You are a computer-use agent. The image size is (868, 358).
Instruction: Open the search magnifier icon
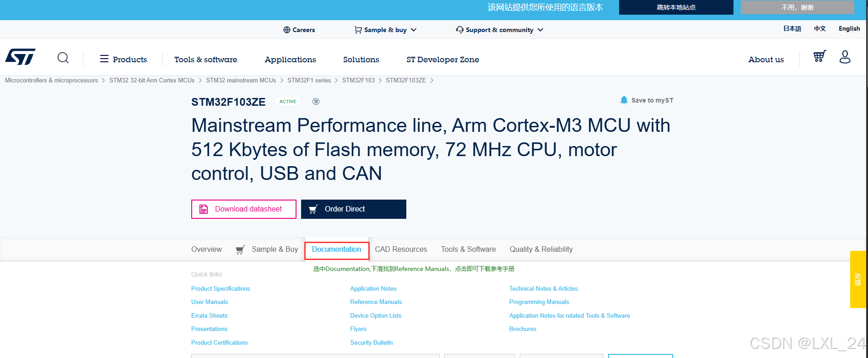point(63,58)
